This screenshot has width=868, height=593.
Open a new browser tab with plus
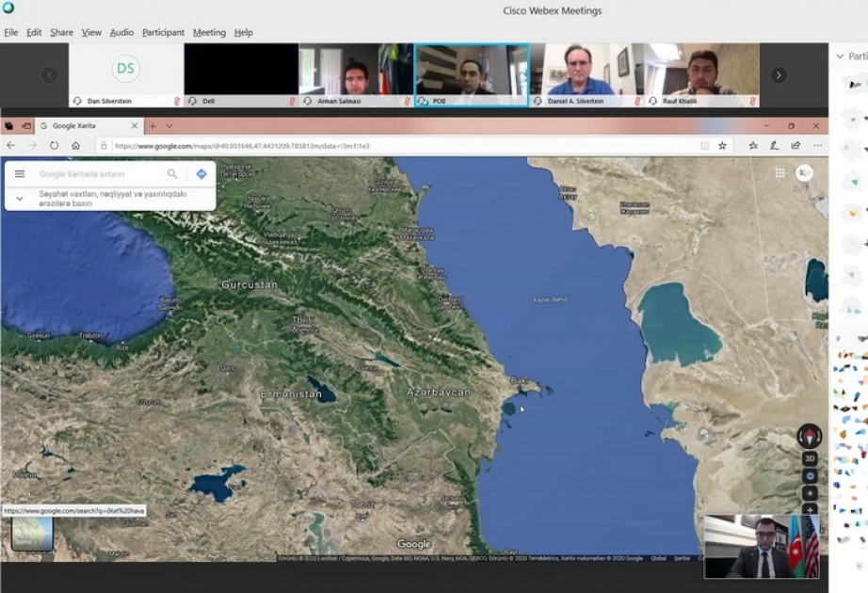click(x=153, y=126)
